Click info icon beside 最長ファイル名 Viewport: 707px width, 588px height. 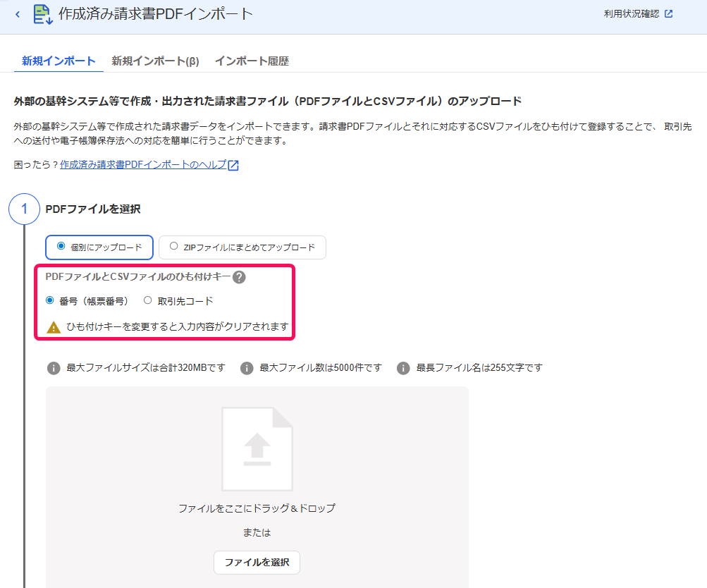pyautogui.click(x=403, y=368)
